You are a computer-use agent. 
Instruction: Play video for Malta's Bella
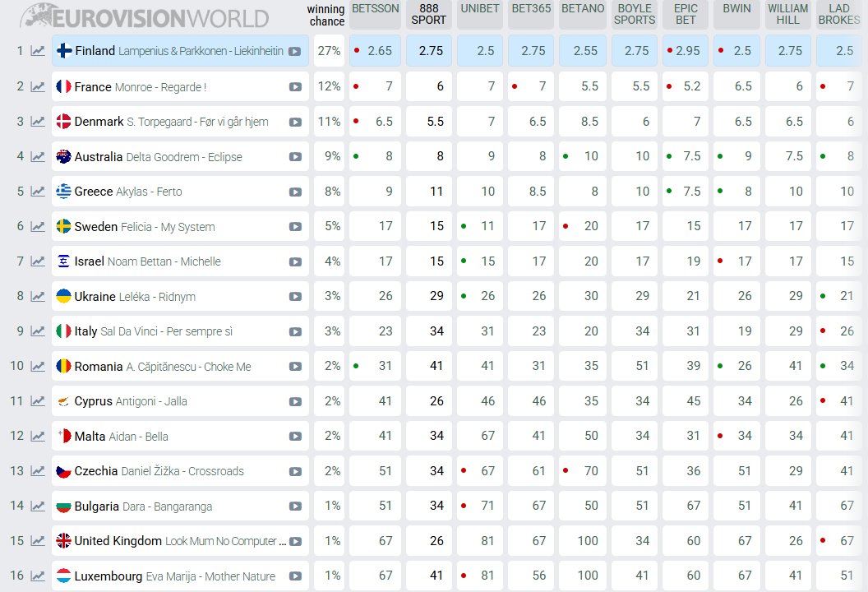point(295,437)
